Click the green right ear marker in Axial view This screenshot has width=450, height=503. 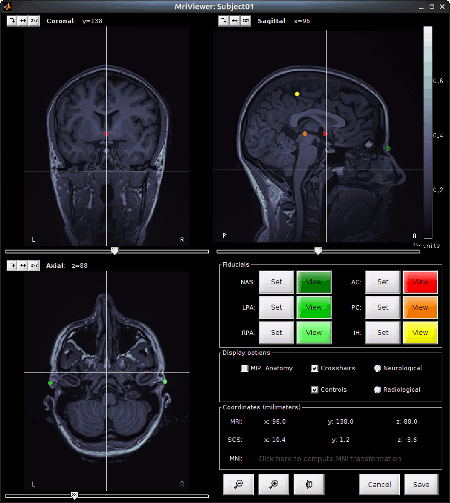pyautogui.click(x=165, y=382)
